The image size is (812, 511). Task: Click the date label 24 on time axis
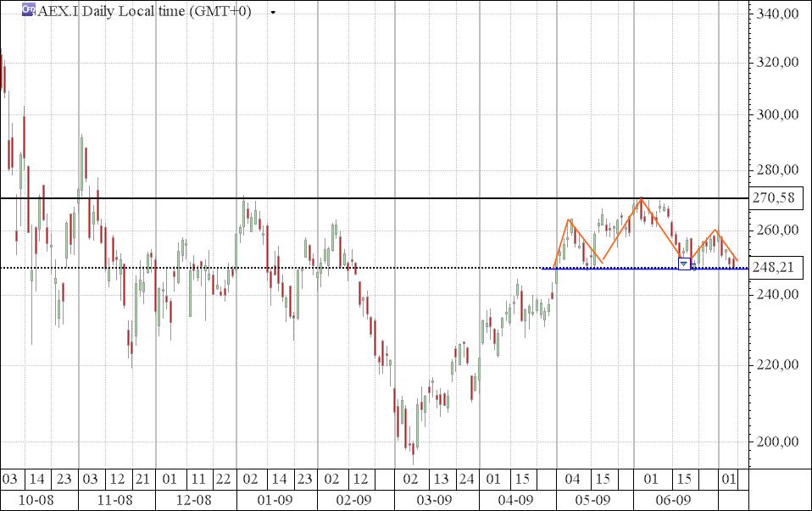pos(466,479)
